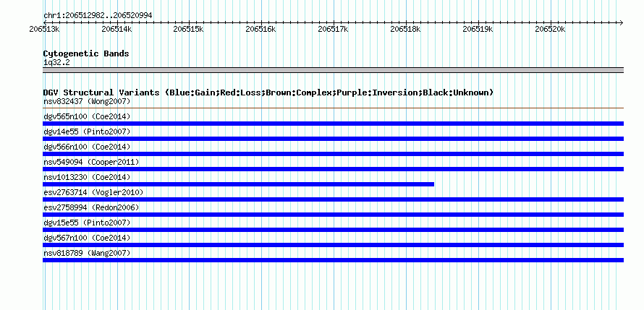This screenshot has width=644, height=310.
Task: Open variant nsv1013230 (Coe2014) label
Action: (x=87, y=177)
